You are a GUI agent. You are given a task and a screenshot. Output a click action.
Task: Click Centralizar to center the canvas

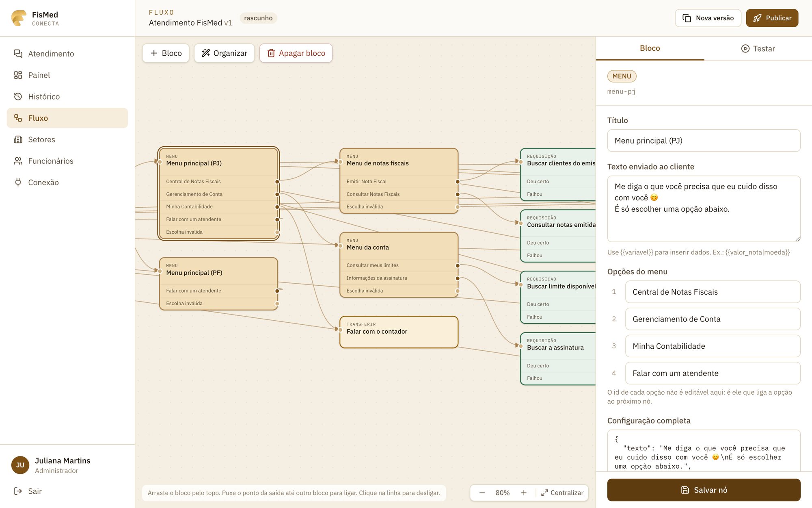click(x=562, y=493)
